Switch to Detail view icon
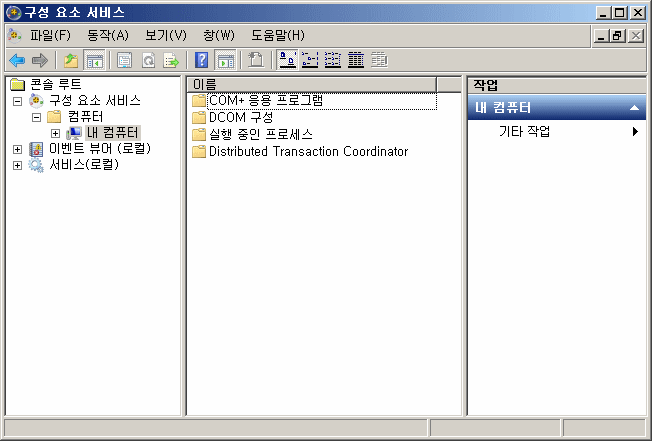Image resolution: width=652 pixels, height=441 pixels. [356, 61]
